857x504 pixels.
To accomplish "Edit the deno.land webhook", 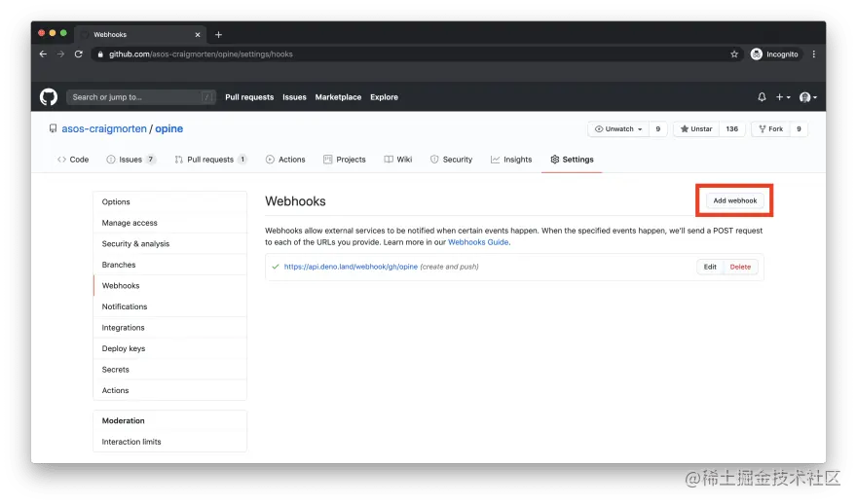I will tap(710, 267).
